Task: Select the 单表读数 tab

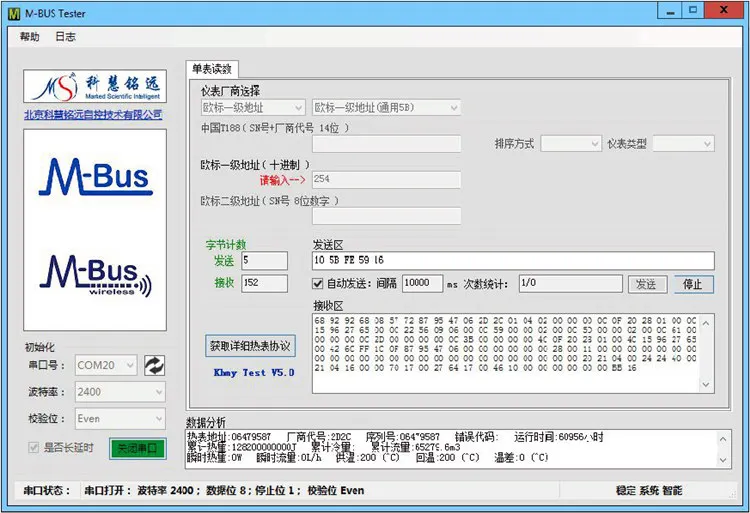Action: point(212,69)
